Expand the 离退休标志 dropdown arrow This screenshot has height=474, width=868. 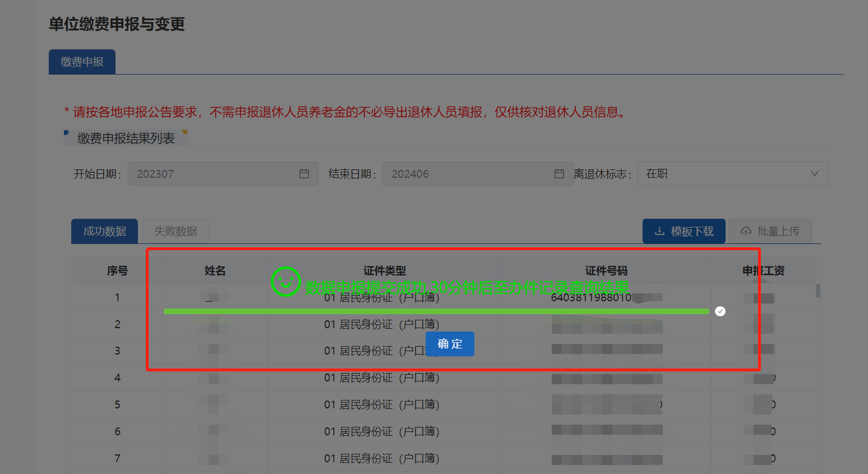pyautogui.click(x=815, y=174)
